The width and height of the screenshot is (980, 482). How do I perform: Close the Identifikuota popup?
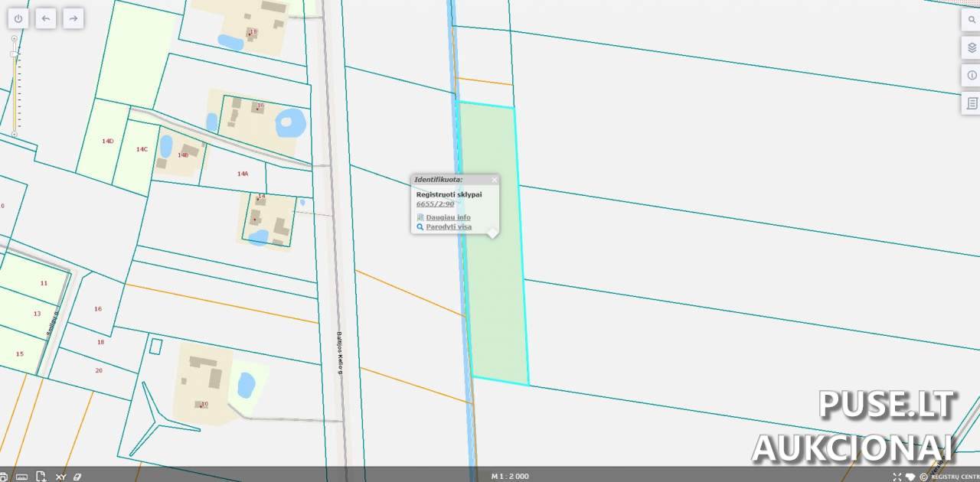[x=494, y=180]
